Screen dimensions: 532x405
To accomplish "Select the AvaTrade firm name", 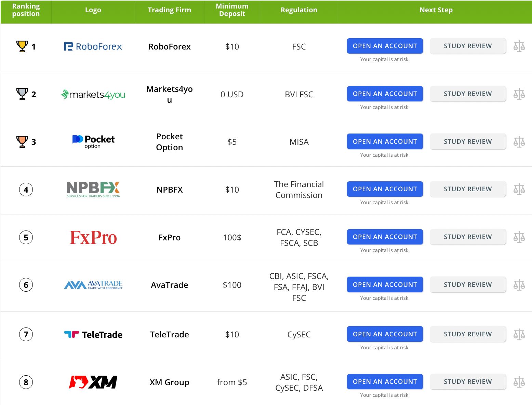I will pyautogui.click(x=169, y=285).
